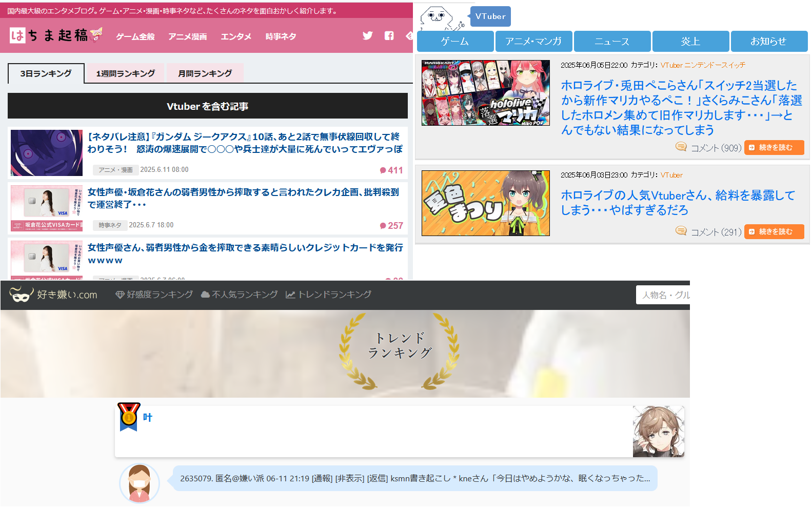Click the anonymous commenter avatar icon
The image size is (812, 508).
click(140, 483)
